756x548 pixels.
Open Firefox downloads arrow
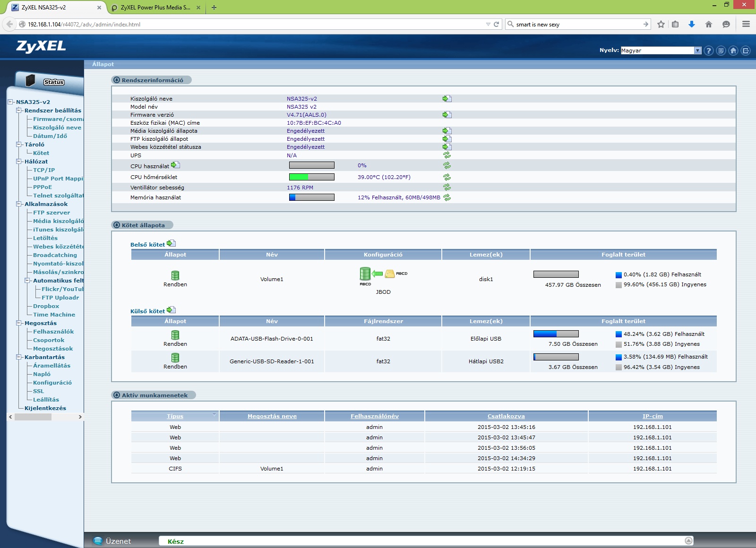point(692,24)
